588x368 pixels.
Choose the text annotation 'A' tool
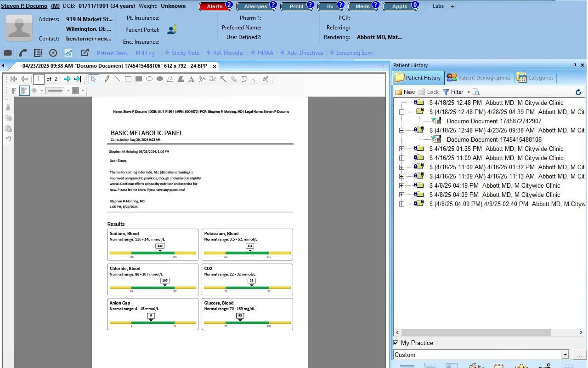191,79
